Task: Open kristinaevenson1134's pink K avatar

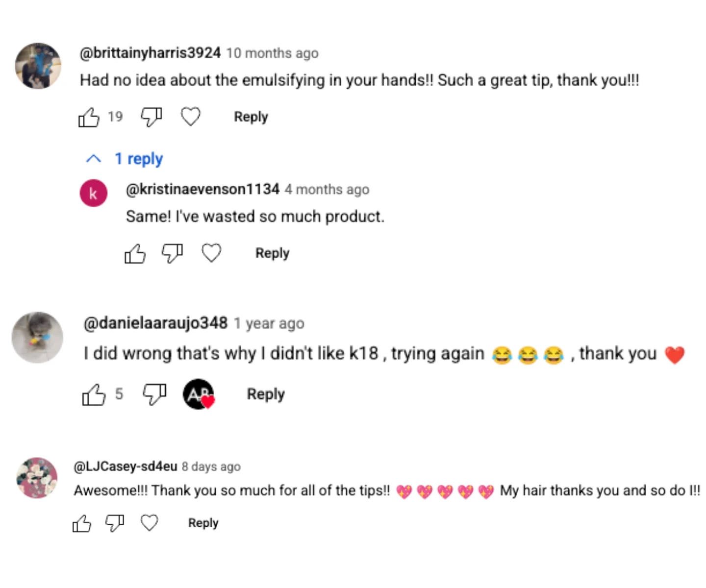Action: (94, 193)
